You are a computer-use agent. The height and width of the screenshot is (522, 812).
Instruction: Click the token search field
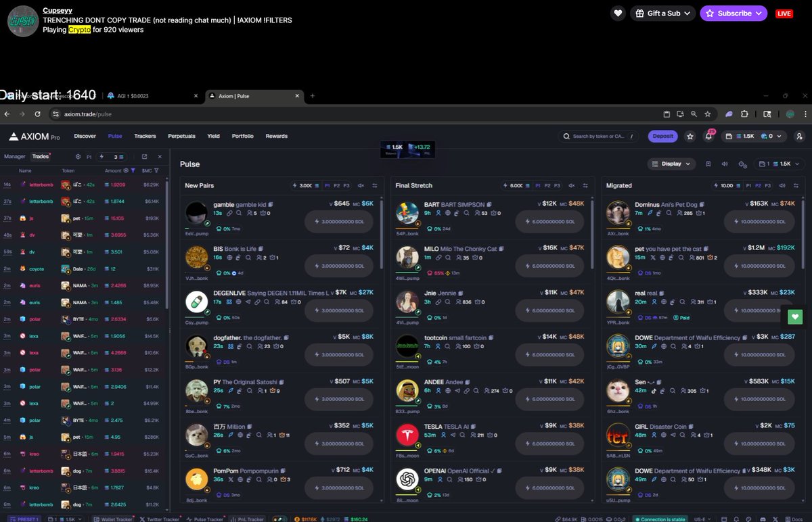pyautogui.click(x=599, y=136)
